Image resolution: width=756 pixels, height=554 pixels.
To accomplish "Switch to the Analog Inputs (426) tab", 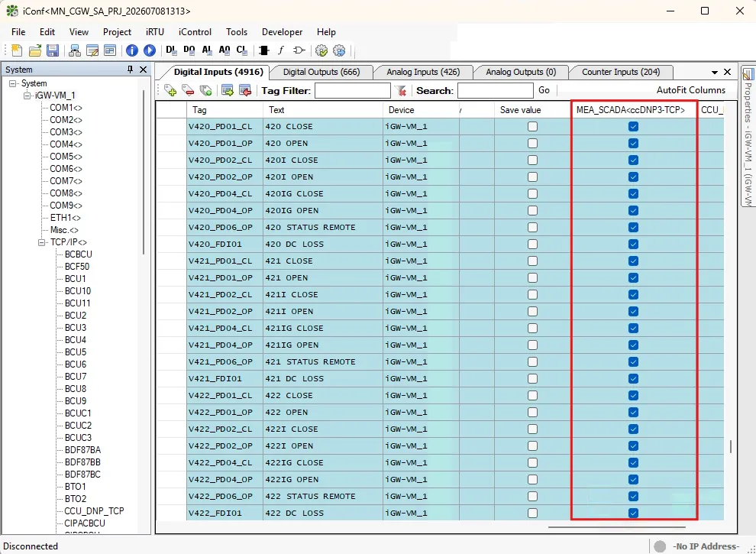I will 423,72.
